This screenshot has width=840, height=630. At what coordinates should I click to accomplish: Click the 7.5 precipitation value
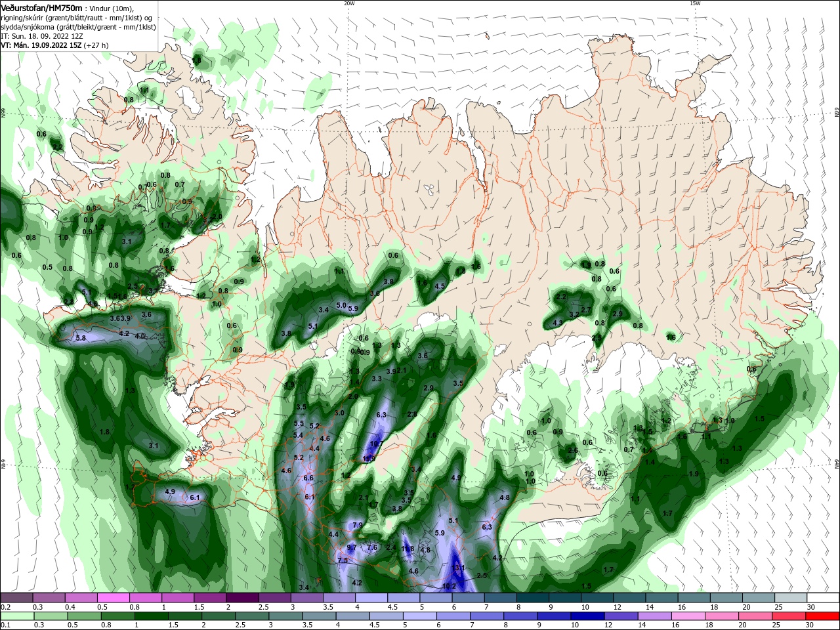pos(343,560)
